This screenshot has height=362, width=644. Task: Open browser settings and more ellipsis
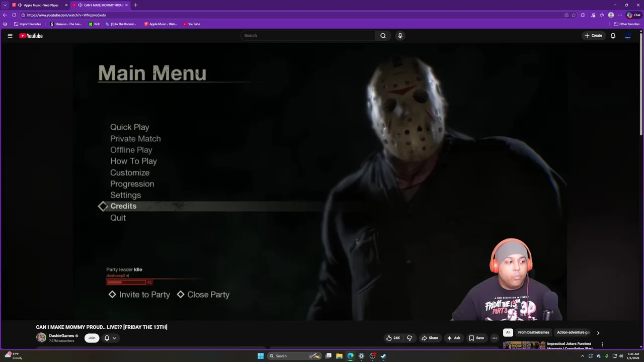(x=620, y=15)
